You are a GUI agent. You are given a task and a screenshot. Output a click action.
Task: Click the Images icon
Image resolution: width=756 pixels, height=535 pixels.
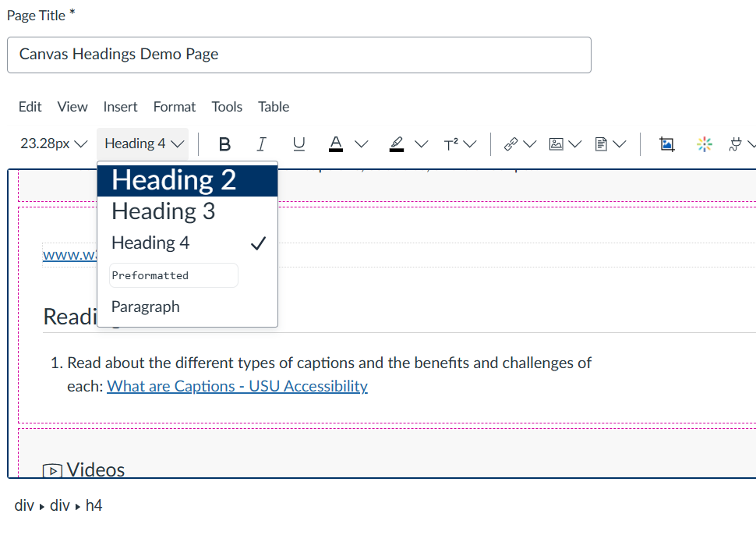(x=556, y=143)
